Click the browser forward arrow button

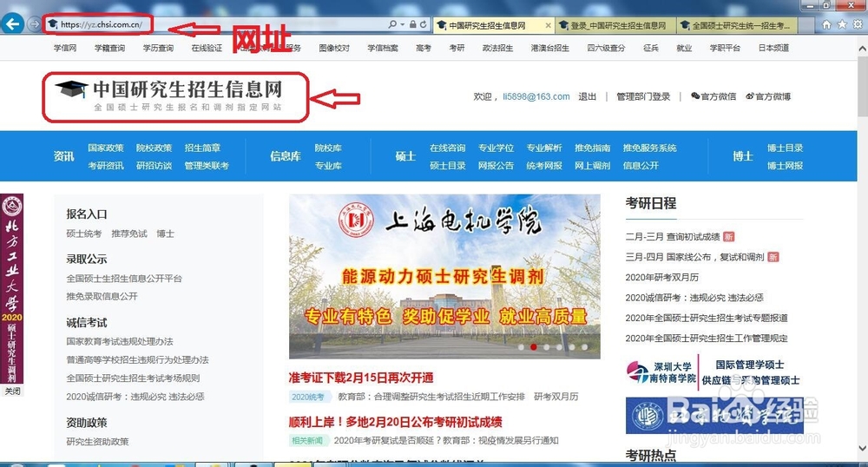click(x=35, y=24)
